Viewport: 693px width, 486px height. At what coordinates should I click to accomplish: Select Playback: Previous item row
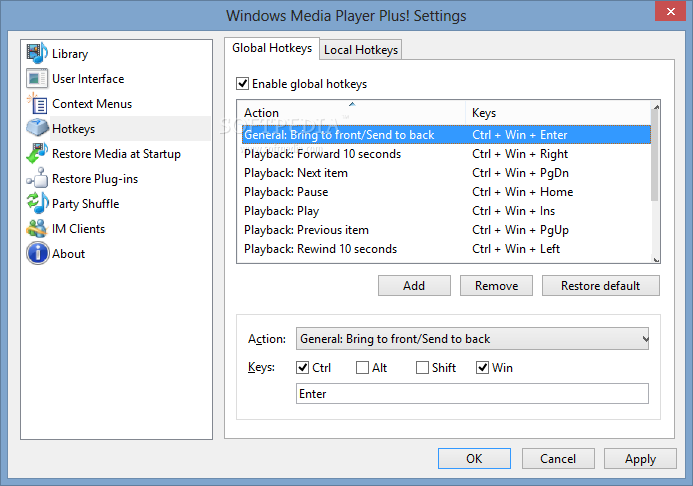click(446, 230)
